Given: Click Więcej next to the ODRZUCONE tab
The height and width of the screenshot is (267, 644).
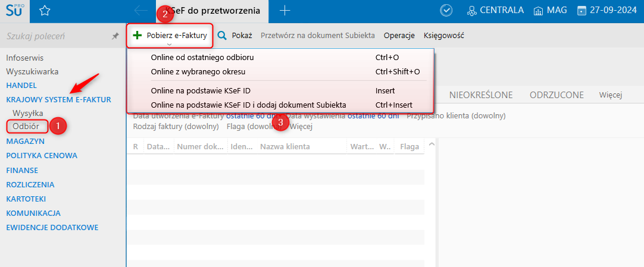Looking at the screenshot, I should (x=610, y=95).
